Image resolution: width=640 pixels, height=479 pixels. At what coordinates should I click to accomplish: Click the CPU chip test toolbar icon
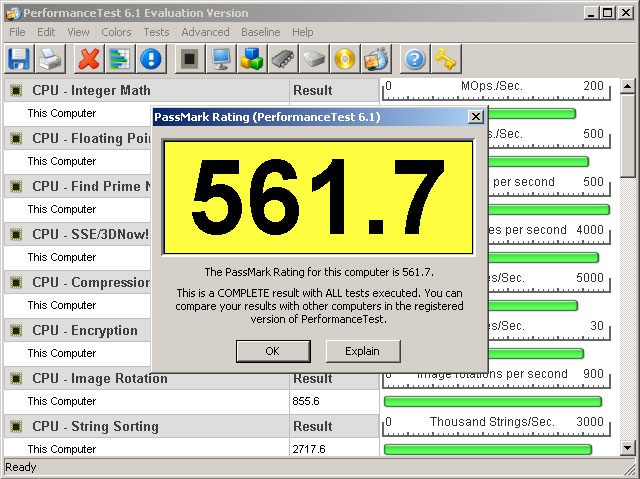coord(190,59)
